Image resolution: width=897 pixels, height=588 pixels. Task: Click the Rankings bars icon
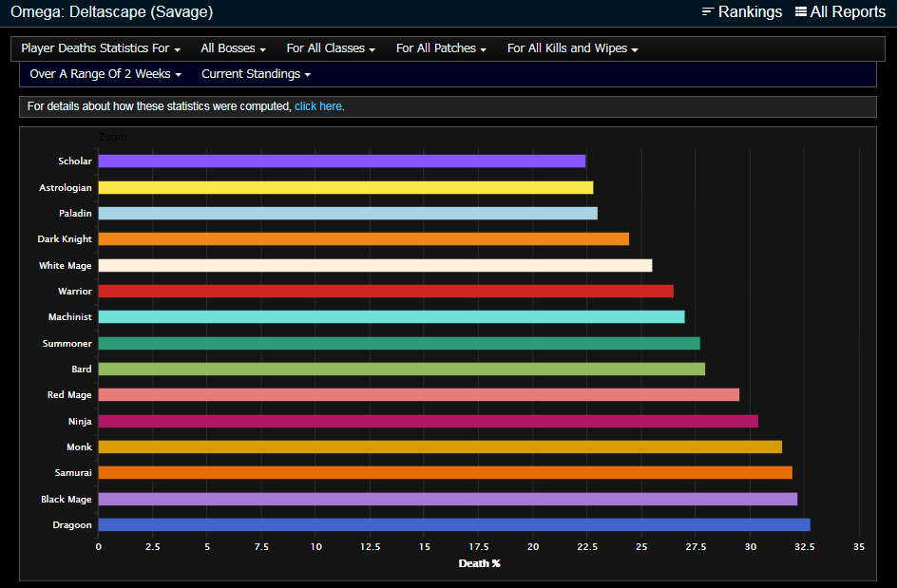708,12
